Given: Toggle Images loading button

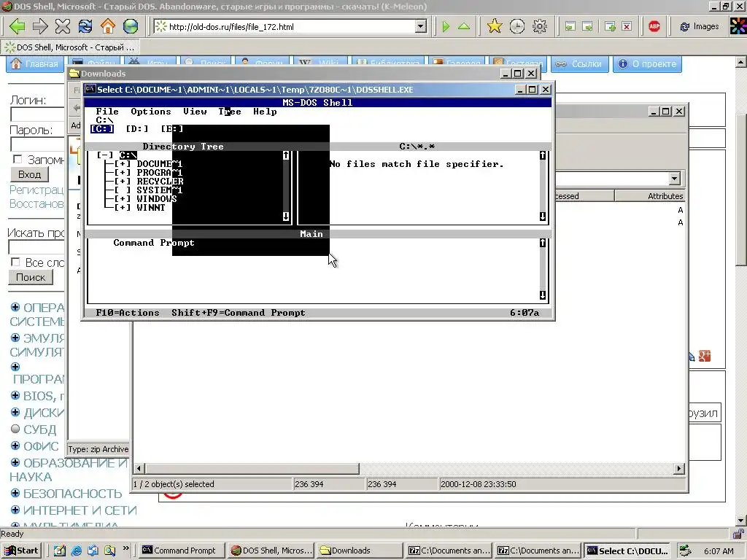Looking at the screenshot, I should click(x=700, y=27).
